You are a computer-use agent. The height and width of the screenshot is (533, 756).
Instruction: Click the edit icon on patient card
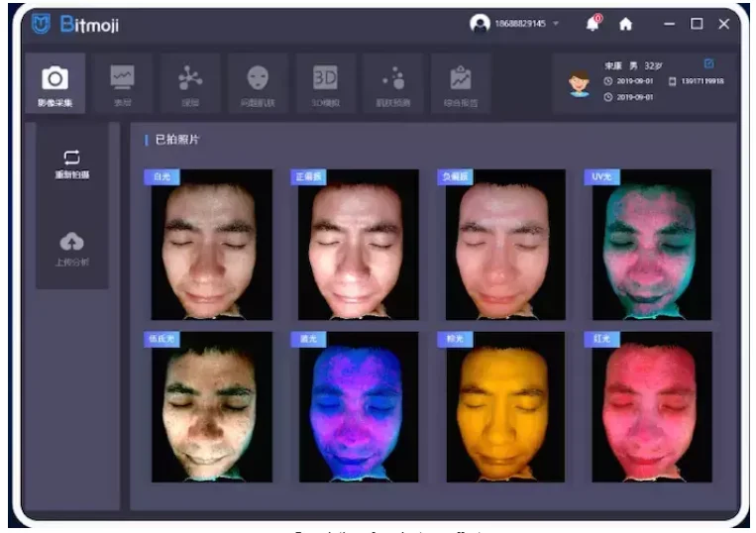coord(707,64)
